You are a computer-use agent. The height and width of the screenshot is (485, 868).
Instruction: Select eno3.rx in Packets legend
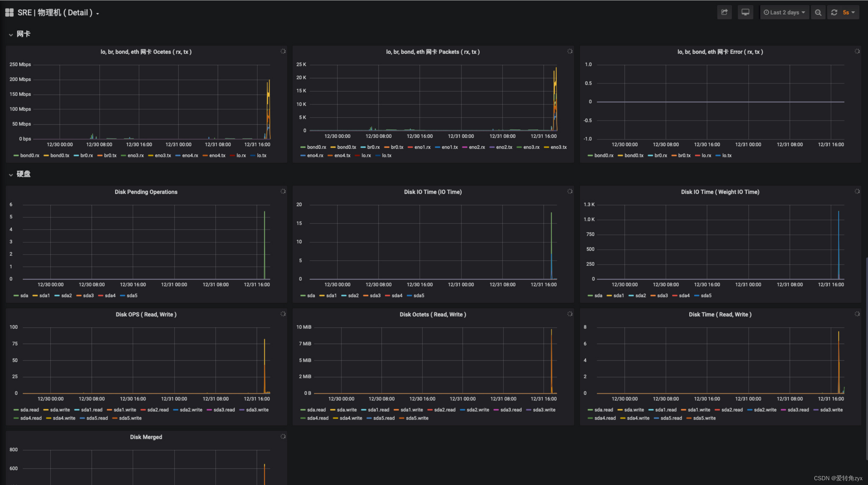pyautogui.click(x=531, y=147)
